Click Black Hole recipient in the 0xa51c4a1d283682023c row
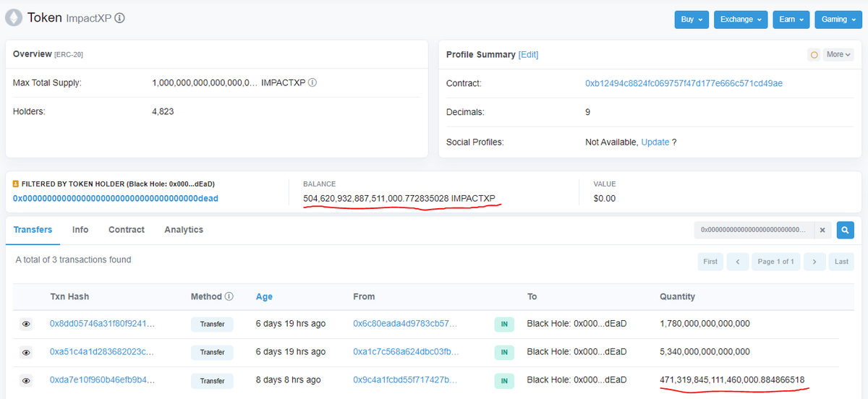This screenshot has width=868, height=399. (576, 352)
